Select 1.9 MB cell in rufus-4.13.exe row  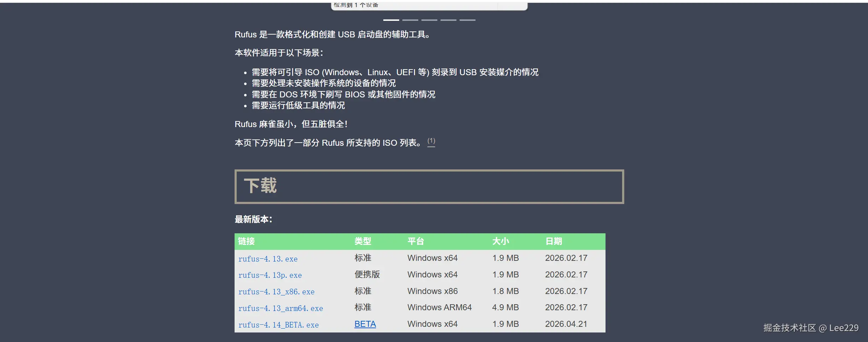(x=506, y=258)
